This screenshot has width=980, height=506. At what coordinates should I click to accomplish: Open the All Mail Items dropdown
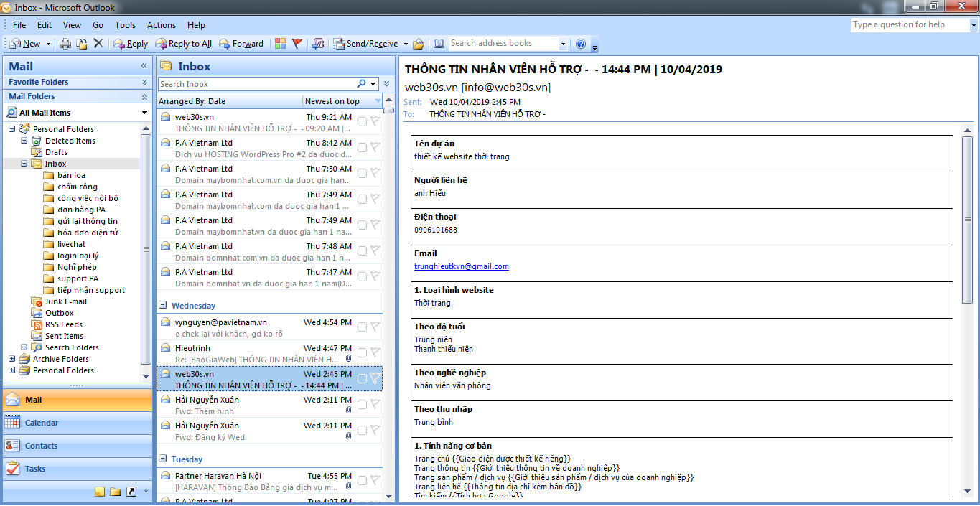click(144, 113)
